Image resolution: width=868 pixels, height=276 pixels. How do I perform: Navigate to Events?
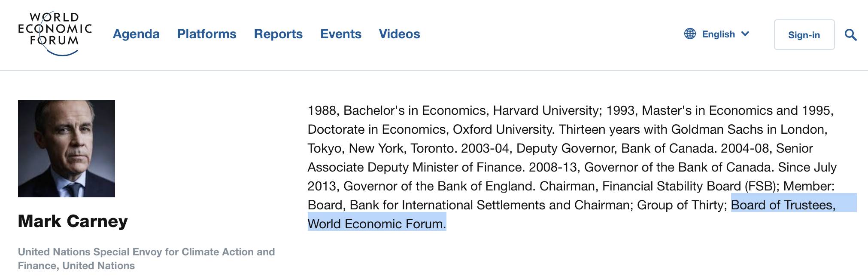(341, 34)
